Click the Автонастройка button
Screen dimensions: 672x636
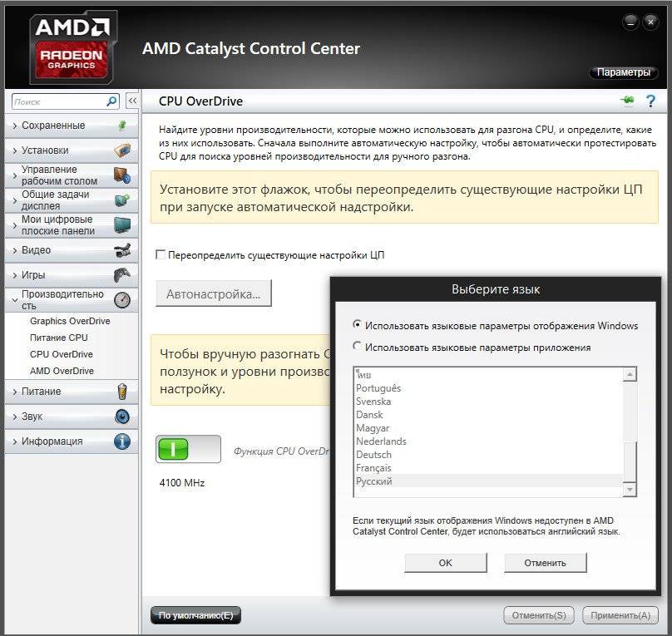click(214, 293)
